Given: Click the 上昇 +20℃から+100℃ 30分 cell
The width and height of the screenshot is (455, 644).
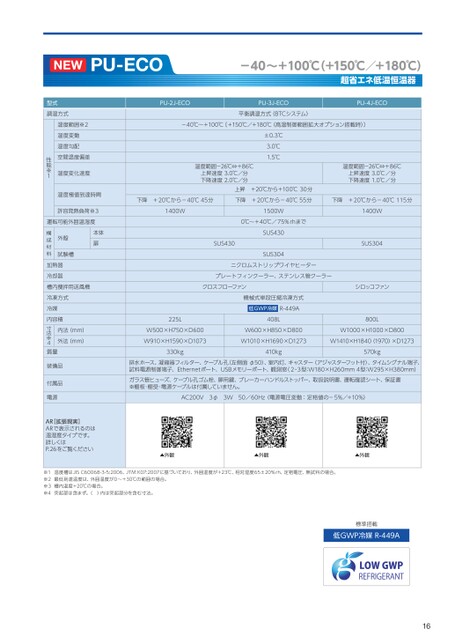Looking at the screenshot, I should pos(273,189).
